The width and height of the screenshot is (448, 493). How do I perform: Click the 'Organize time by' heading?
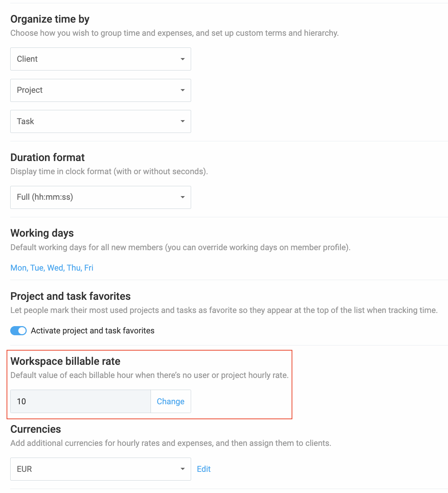tap(50, 19)
